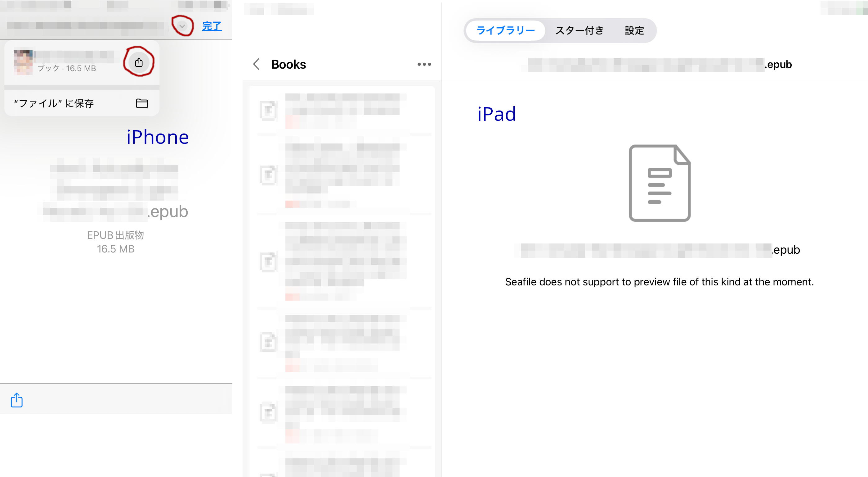Click the second file icon in Books list
The height and width of the screenshot is (477, 868).
pos(269,175)
